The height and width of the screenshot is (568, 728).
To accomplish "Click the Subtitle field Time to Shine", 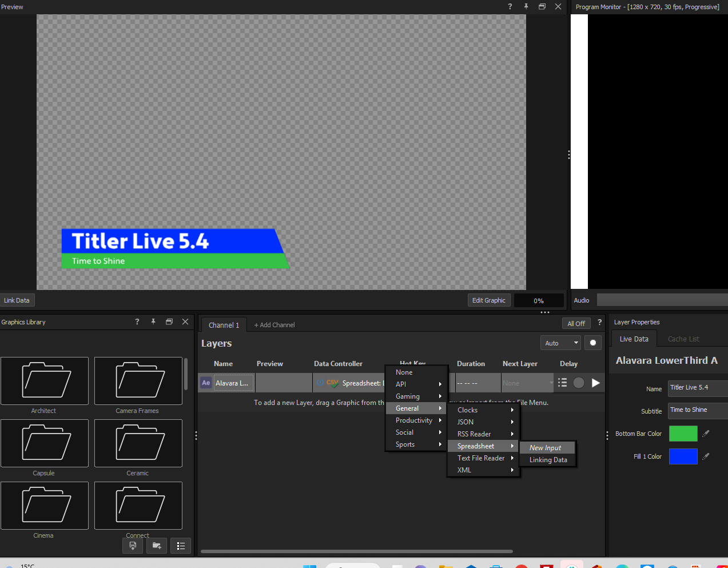I will point(698,411).
